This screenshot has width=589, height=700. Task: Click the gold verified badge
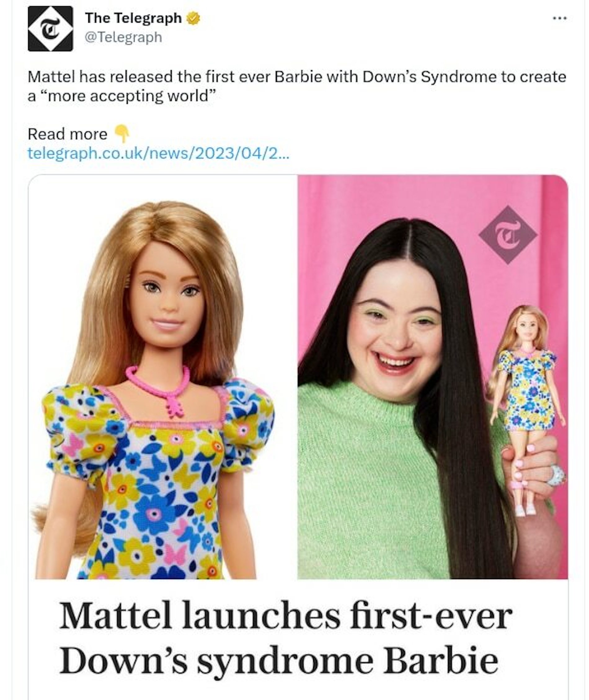(x=193, y=18)
